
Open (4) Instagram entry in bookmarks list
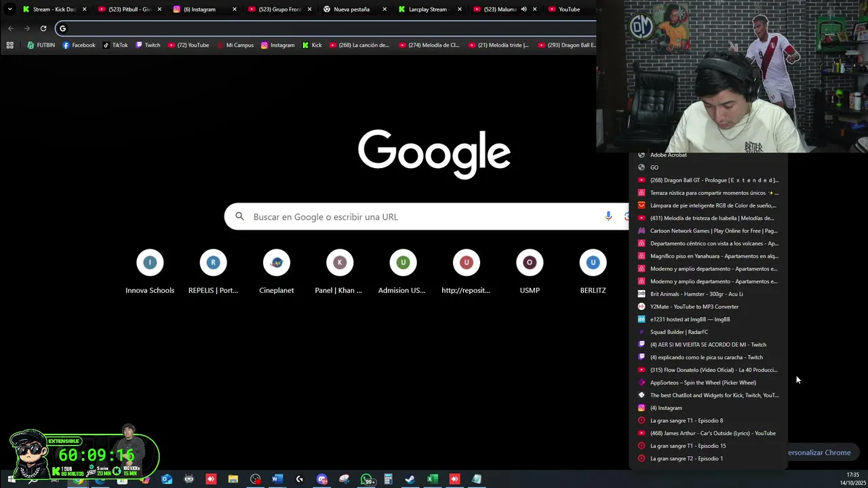709,408
